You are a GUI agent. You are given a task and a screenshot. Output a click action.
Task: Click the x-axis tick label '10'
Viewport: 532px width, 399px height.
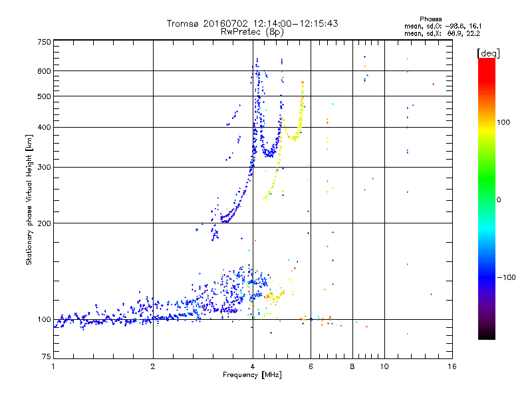384,366
